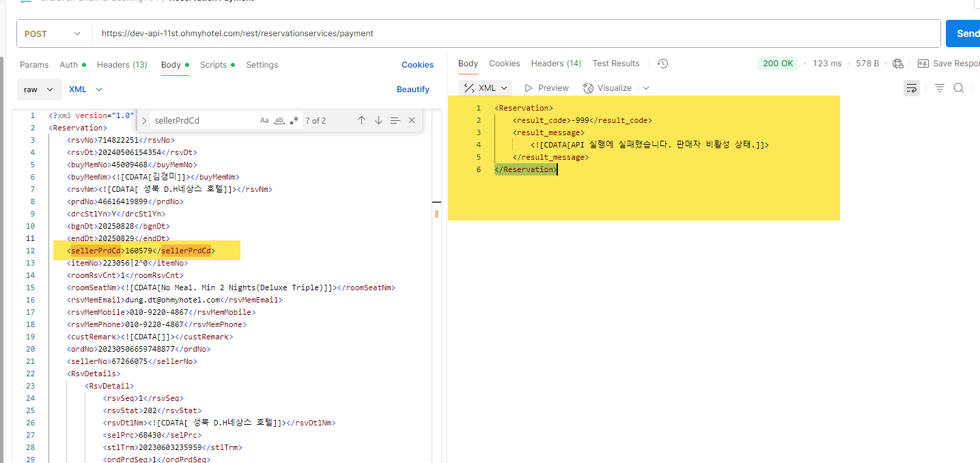Click find in selection icon
The image size is (980, 463).
(395, 120)
